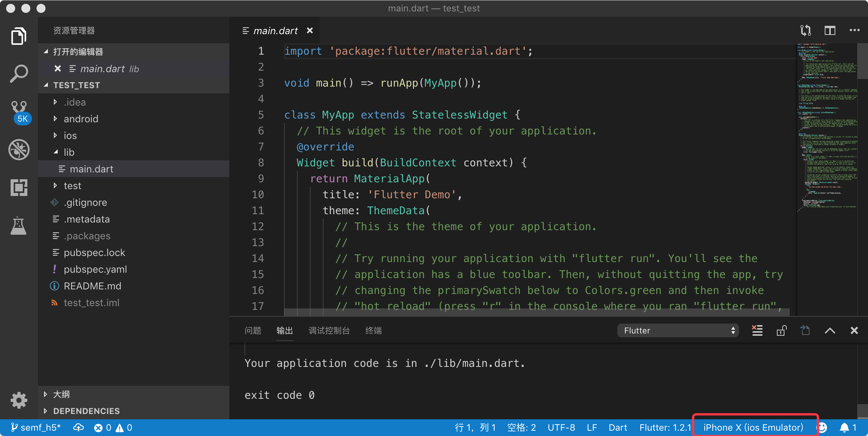868x436 pixels.
Task: Select the main.dart editor tab
Action: (275, 30)
